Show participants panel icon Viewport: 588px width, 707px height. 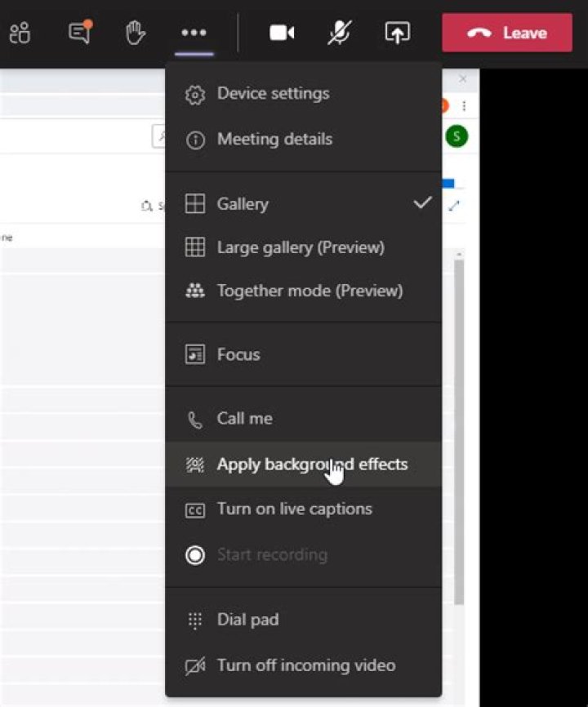pos(20,33)
